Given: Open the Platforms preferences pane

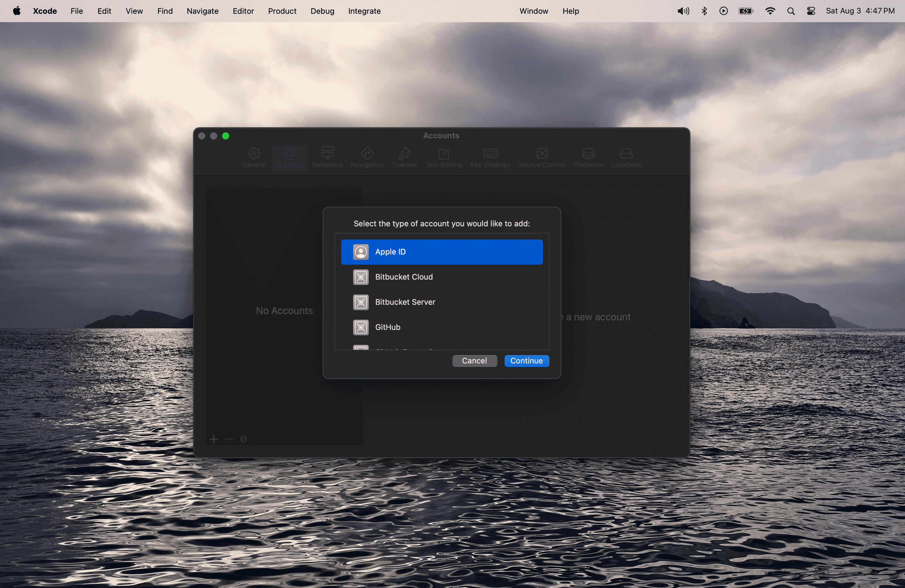Looking at the screenshot, I should click(x=588, y=157).
